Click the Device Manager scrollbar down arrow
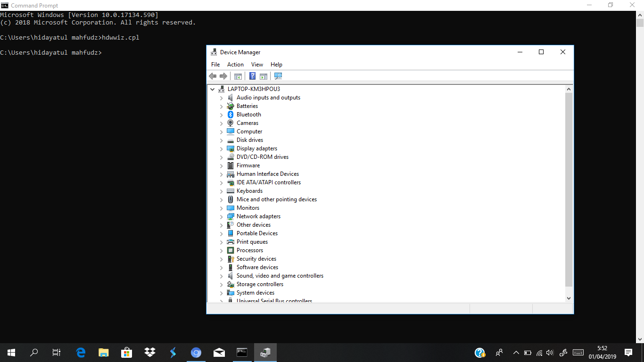This screenshot has height=362, width=644. (x=569, y=298)
